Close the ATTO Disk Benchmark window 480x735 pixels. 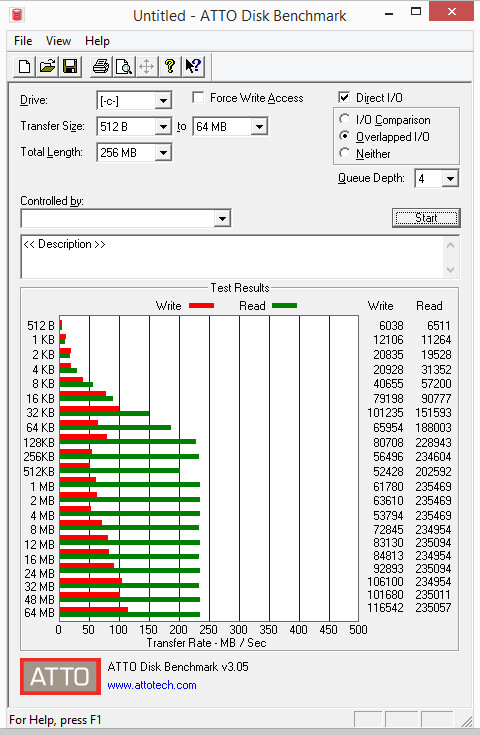point(451,12)
